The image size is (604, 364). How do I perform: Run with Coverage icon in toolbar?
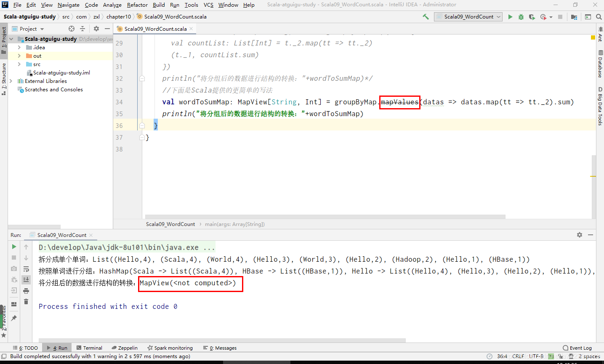pos(531,16)
